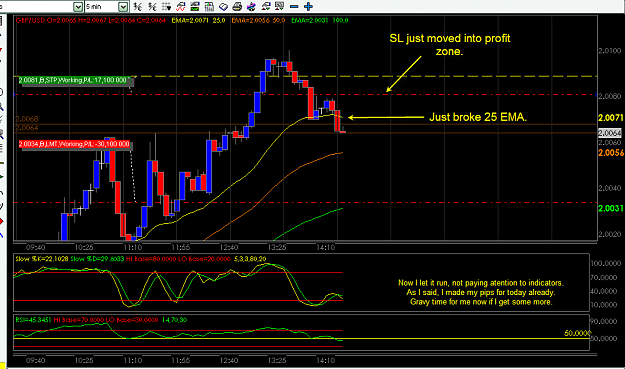Image resolution: width=625 pixels, height=369 pixels.
Task: Click the 2.0020 price axis label
Action: click(610, 234)
